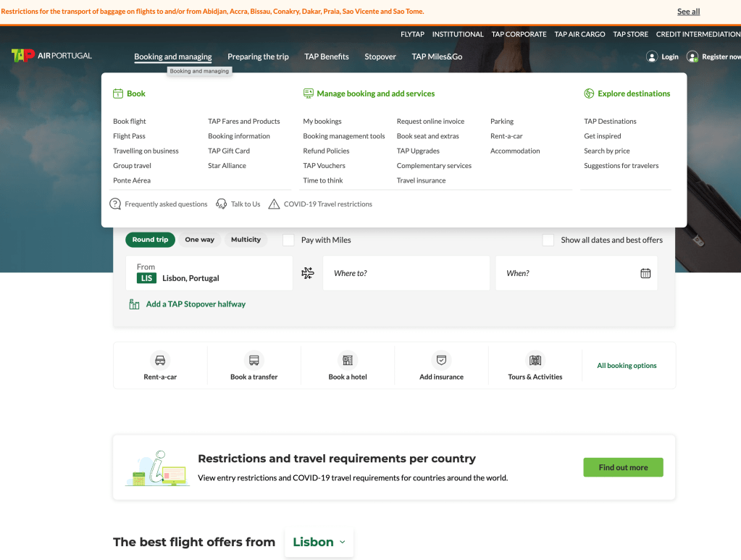Click the swap origin and destination plane icon
This screenshot has width=741, height=560.
(308, 273)
